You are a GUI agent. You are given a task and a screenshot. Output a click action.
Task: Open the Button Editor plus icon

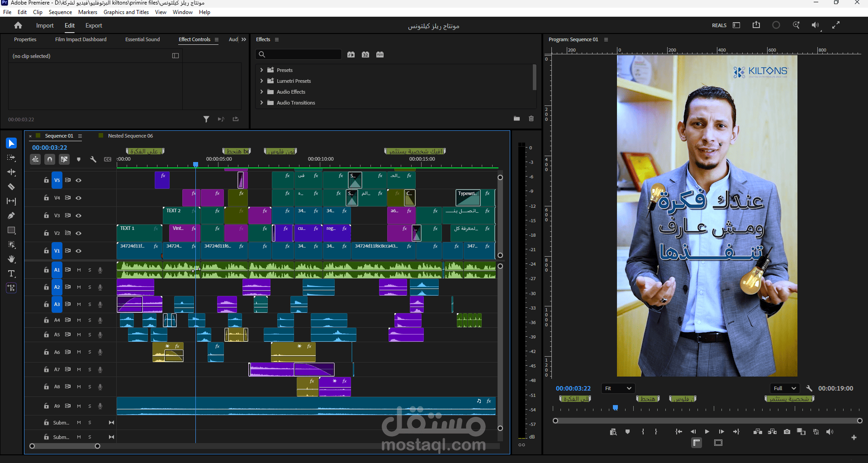[854, 437]
